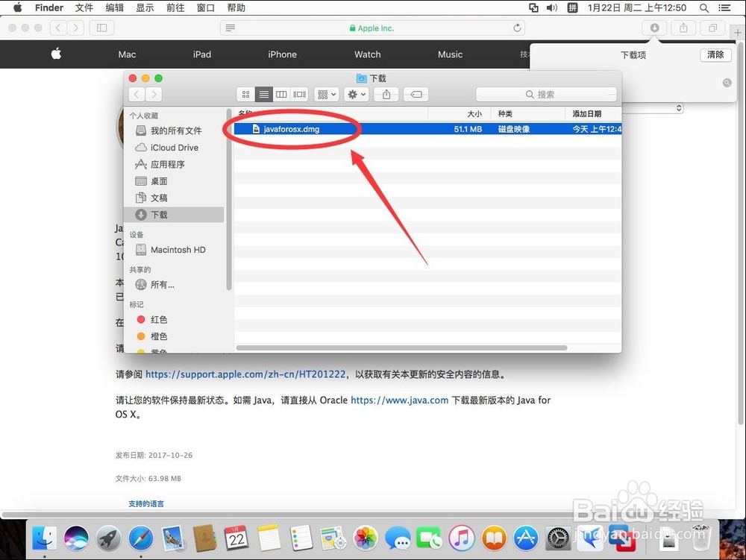Click the tag icon in Finder toolbar
The image size is (746, 560).
point(416,94)
